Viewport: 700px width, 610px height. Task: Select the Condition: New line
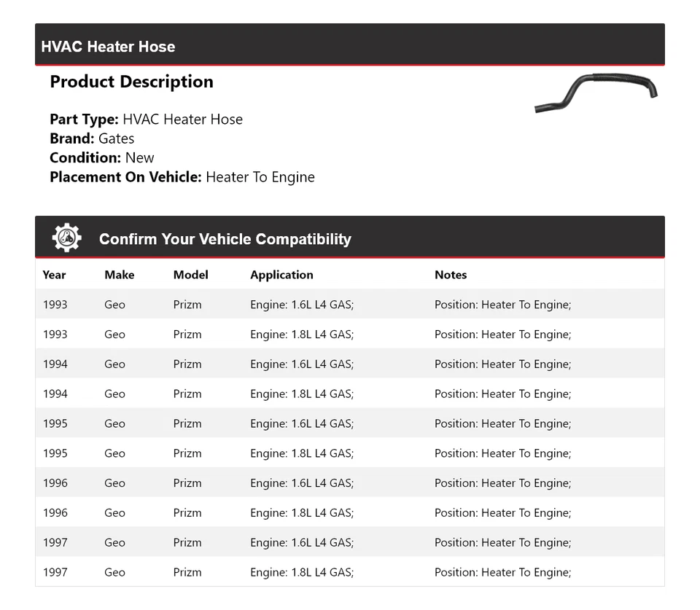click(x=102, y=157)
